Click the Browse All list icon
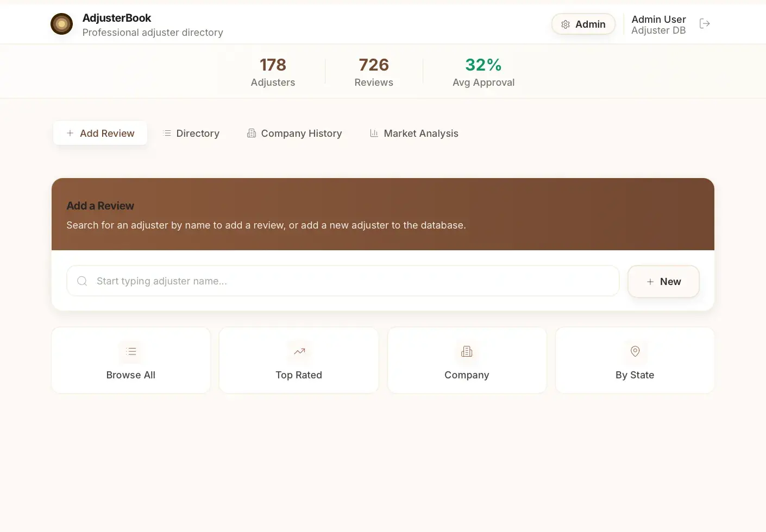 coord(131,351)
